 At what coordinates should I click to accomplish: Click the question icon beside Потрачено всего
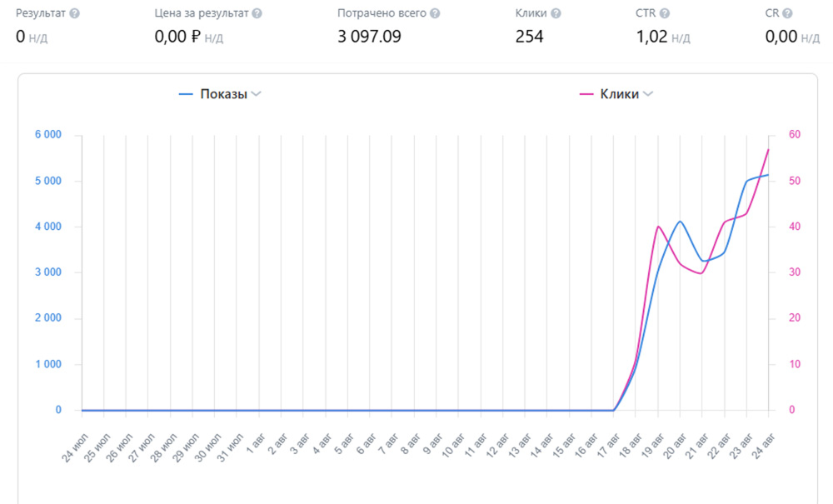pyautogui.click(x=435, y=13)
